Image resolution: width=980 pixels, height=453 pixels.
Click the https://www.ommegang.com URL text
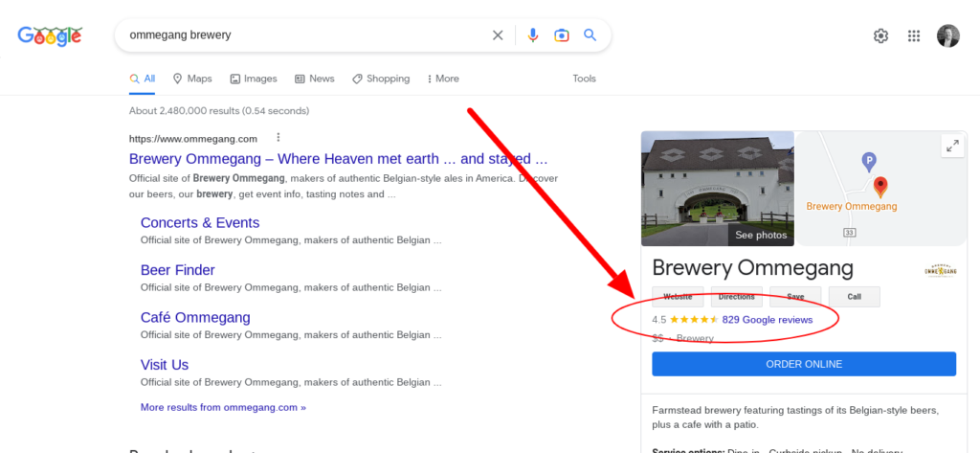point(193,139)
